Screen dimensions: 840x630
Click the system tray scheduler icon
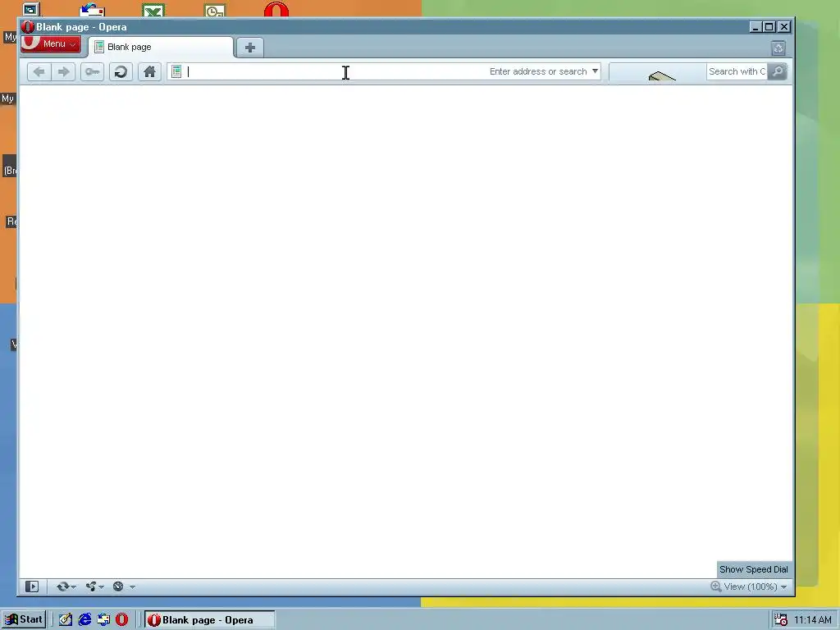781,620
